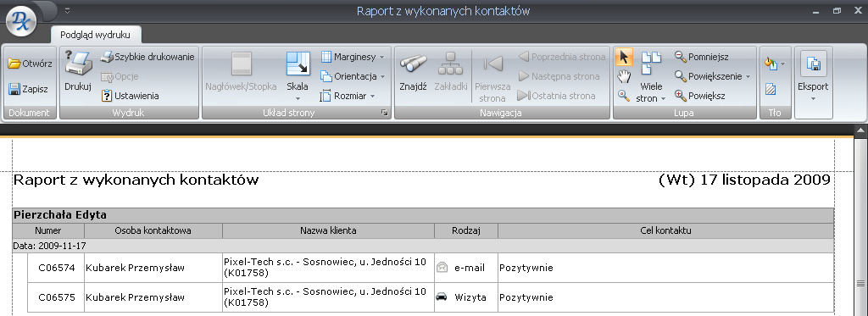
Task: Open the quick access toolbar customize arrow
Action: pyautogui.click(x=67, y=10)
